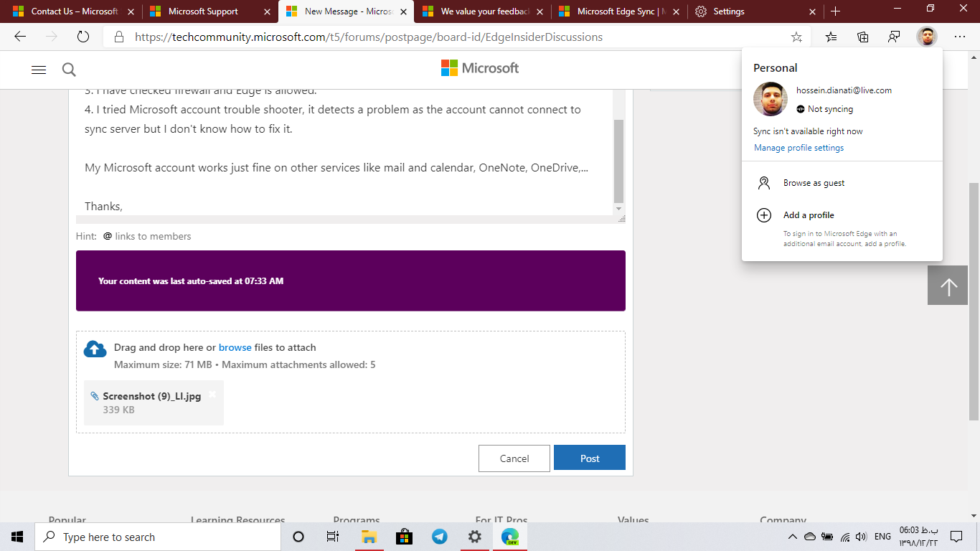Open the Action Center notifications icon
The width and height of the screenshot is (980, 551).
tap(956, 537)
